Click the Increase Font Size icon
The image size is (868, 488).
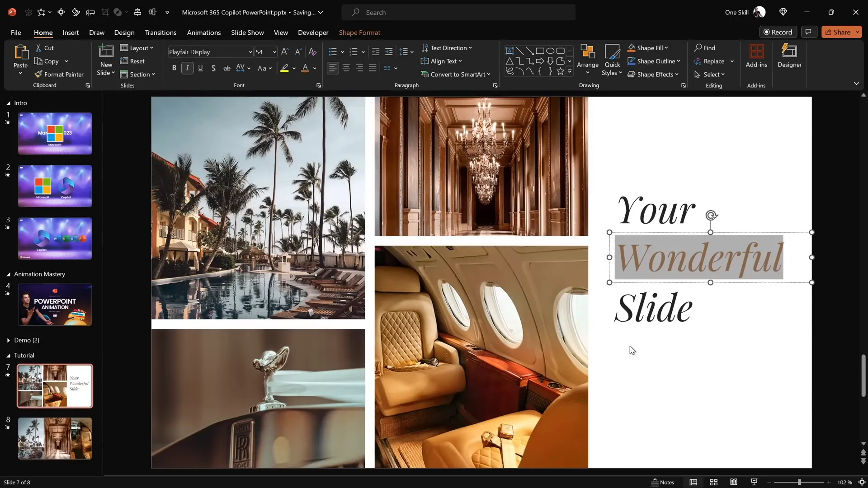pos(284,52)
